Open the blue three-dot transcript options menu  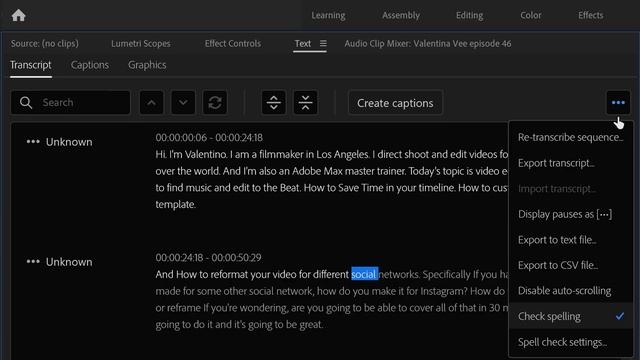pyautogui.click(x=618, y=102)
